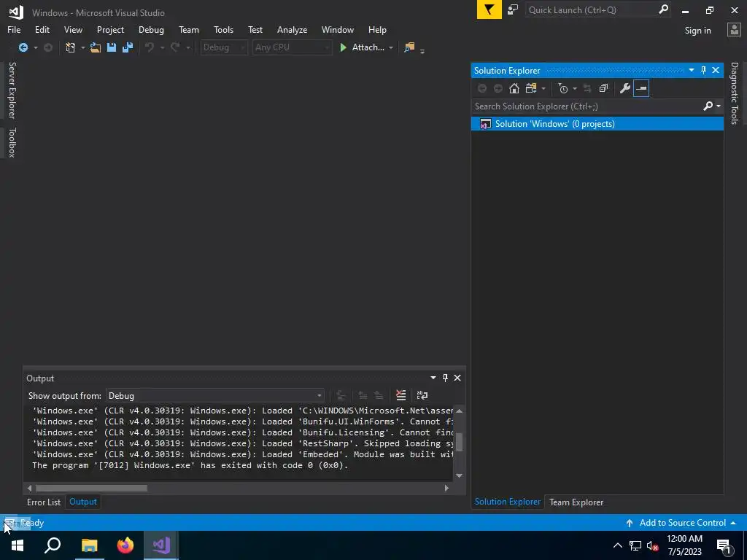Screen dimensions: 747x560
Task: Click the Solution Explorer search magnifier icon
Action: tap(708, 106)
